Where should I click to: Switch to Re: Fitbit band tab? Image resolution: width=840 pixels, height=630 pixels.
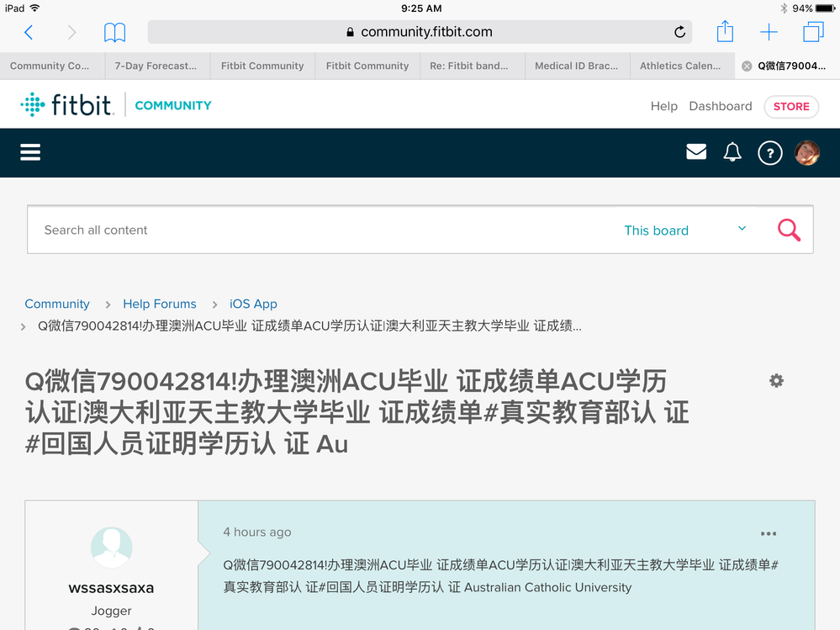[x=473, y=66]
